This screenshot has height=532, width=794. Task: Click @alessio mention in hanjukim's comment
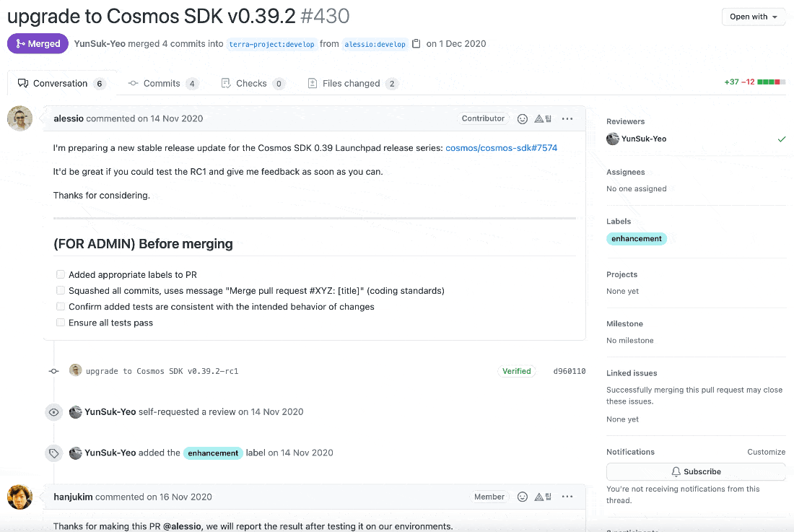(x=182, y=526)
